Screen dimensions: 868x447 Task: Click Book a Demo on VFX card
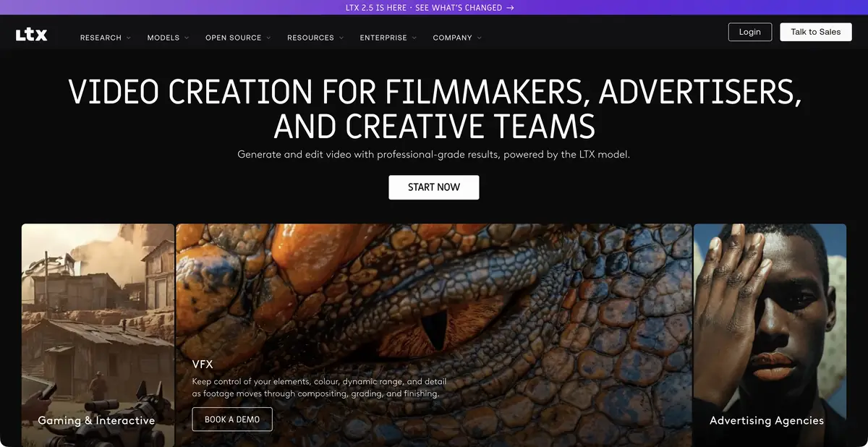(x=232, y=420)
